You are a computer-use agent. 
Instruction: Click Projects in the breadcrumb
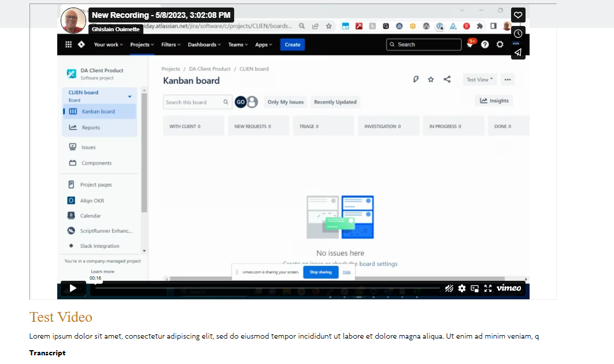(171, 69)
